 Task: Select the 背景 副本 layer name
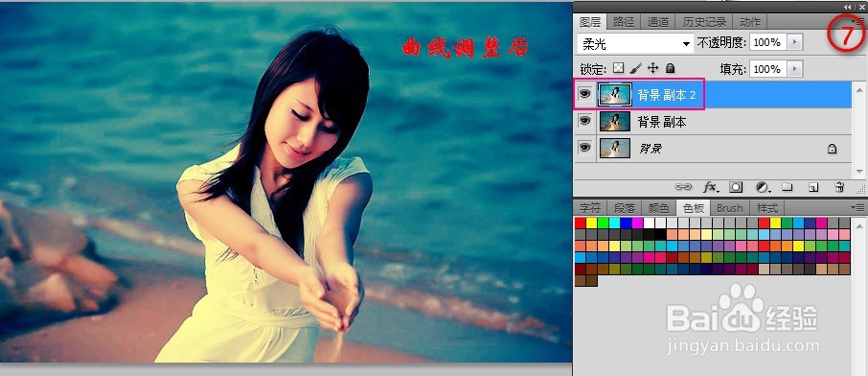pyautogui.click(x=661, y=122)
